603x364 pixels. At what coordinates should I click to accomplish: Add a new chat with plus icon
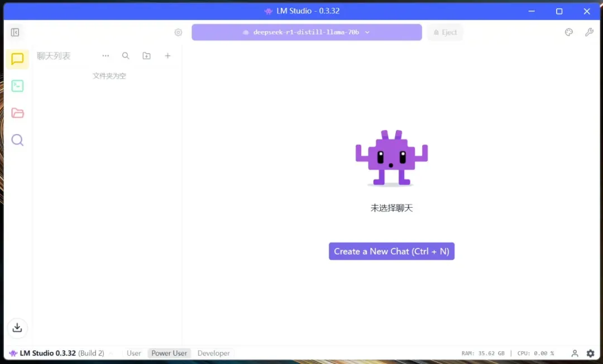coord(167,56)
